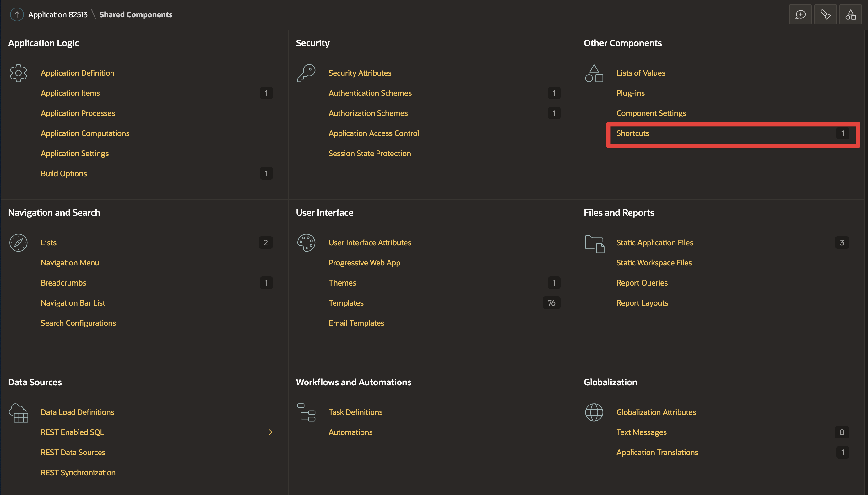Screen dimensions: 868x495
Task: Click the folder icon in Files and Reports
Action: tap(594, 244)
